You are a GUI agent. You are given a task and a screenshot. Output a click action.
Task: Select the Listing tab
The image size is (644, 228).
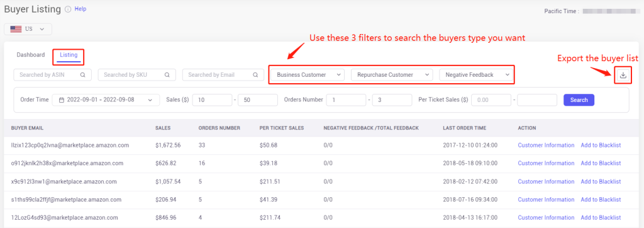(x=69, y=55)
